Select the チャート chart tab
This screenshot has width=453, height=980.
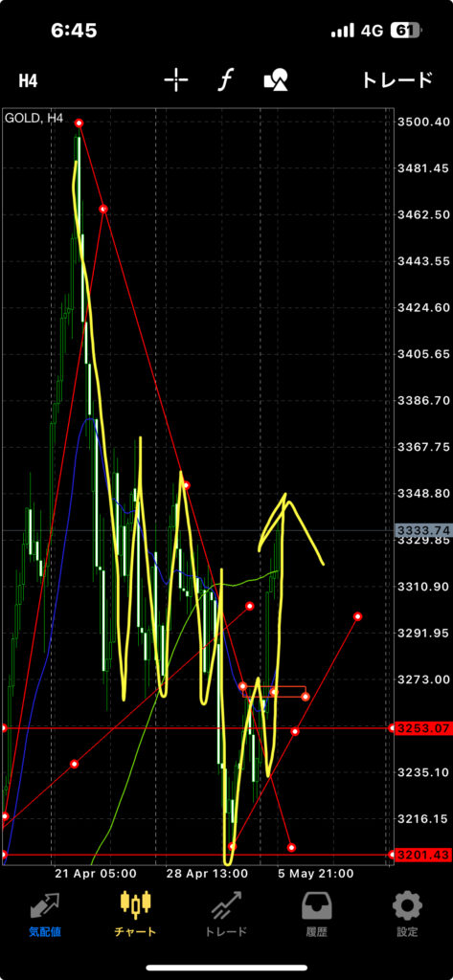click(135, 914)
